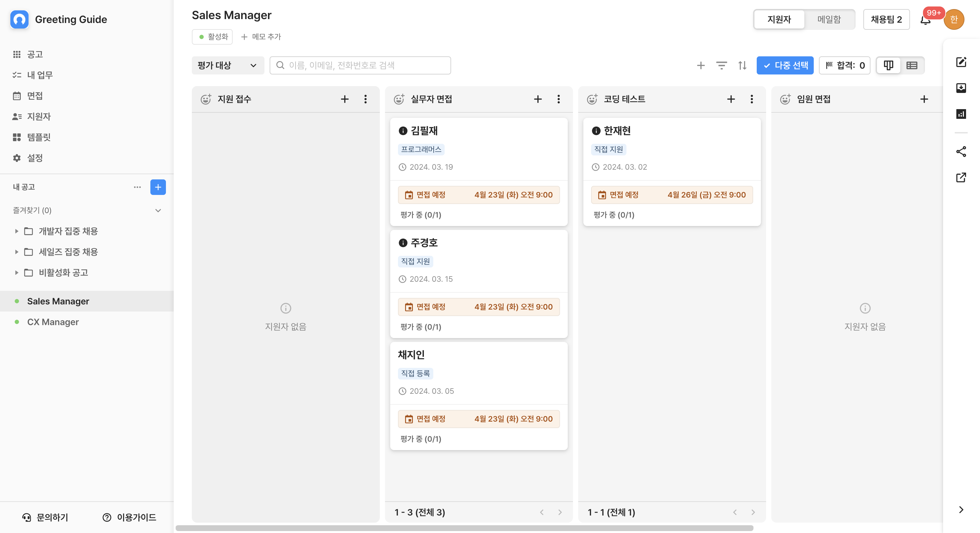Screen dimensions: 980x533
Task: Click 한재현's 면접 예정 schedule badge
Action: (672, 195)
